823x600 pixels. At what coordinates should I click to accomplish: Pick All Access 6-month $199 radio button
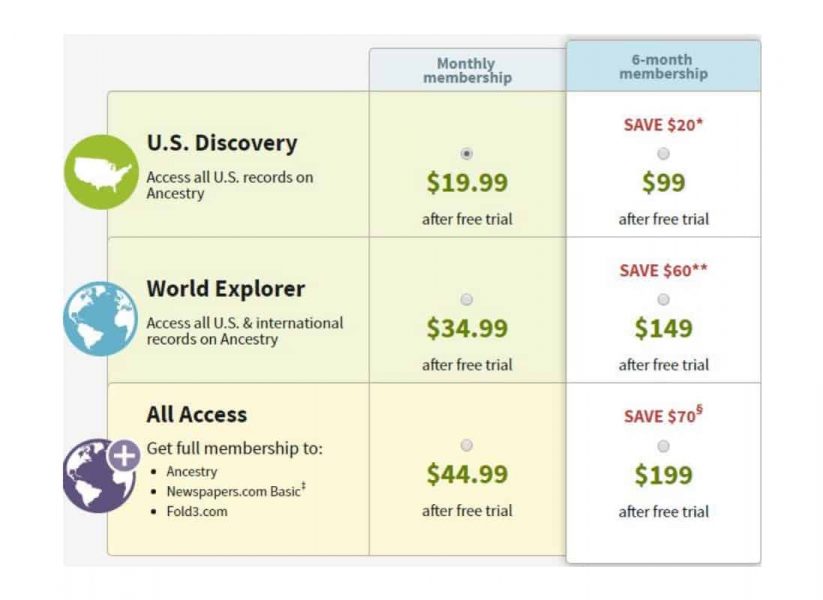point(664,446)
